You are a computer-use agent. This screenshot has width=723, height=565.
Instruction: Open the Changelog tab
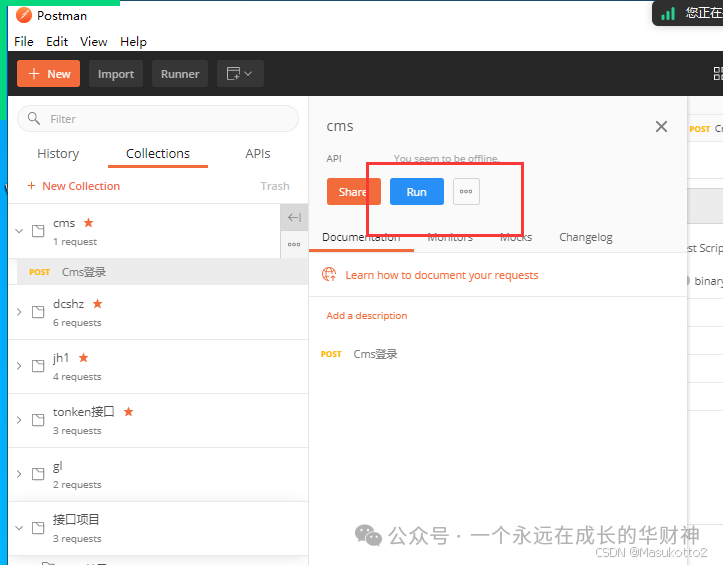click(586, 237)
